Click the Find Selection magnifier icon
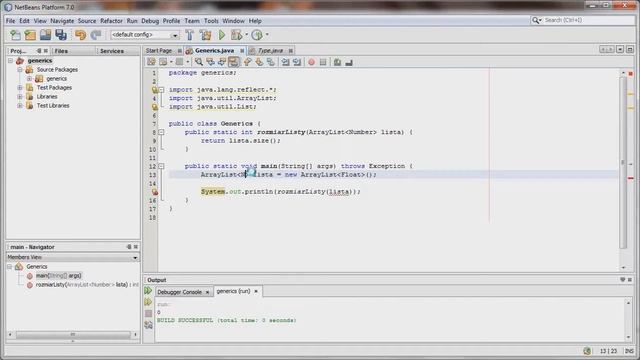The width and height of the screenshot is (640, 360). coord(199,62)
